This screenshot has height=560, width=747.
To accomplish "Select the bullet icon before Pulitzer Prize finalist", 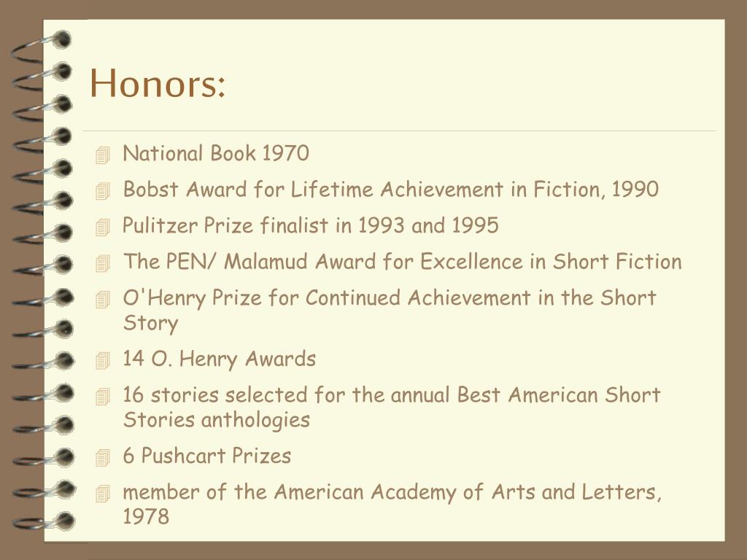I will click(x=102, y=227).
